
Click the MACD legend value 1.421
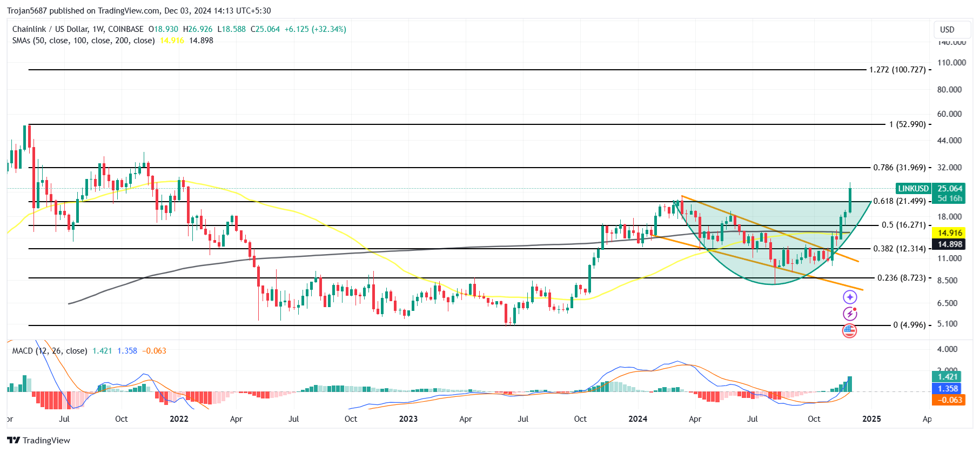coord(102,351)
